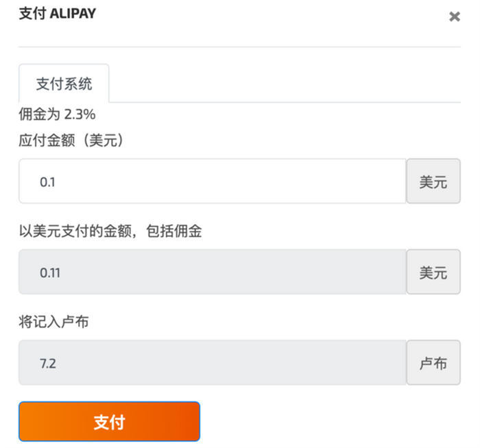This screenshot has height=448, width=480.
Task: Focus the 应付金额 amount input field
Action: pos(213,182)
